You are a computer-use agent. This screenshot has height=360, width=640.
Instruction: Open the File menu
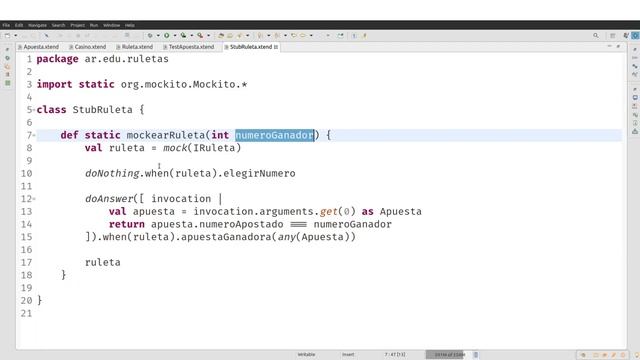click(6, 25)
